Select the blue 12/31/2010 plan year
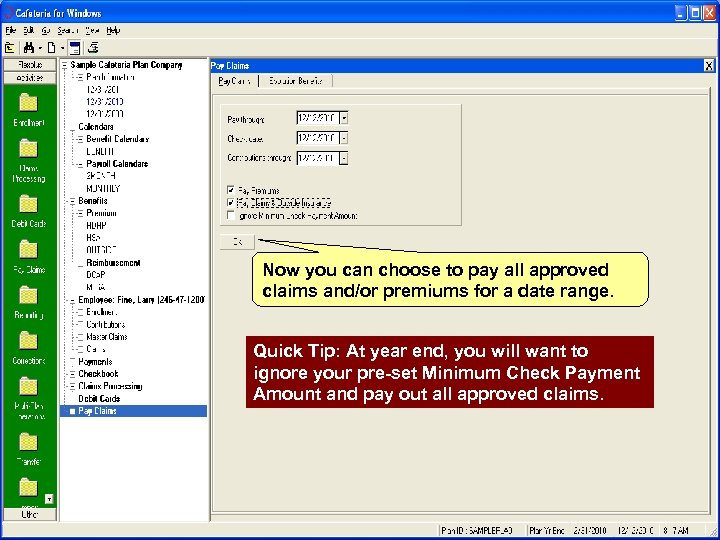 pyautogui.click(x=105, y=102)
